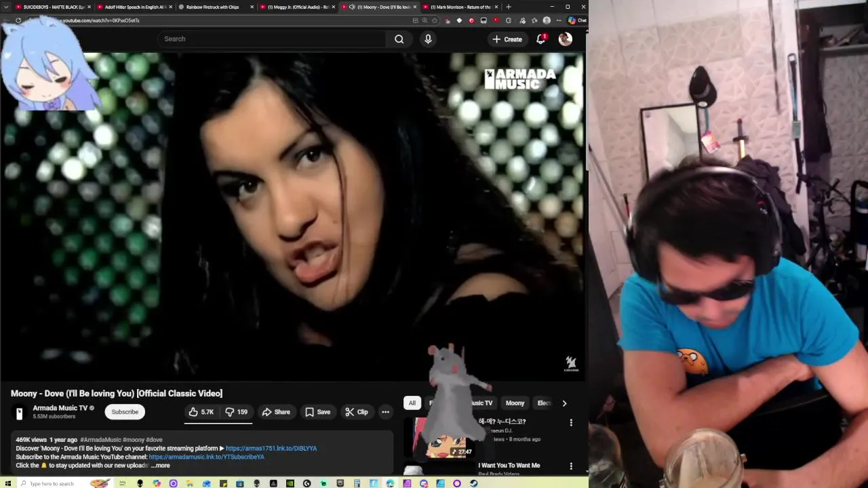Open the browser profile avatar

click(547, 20)
